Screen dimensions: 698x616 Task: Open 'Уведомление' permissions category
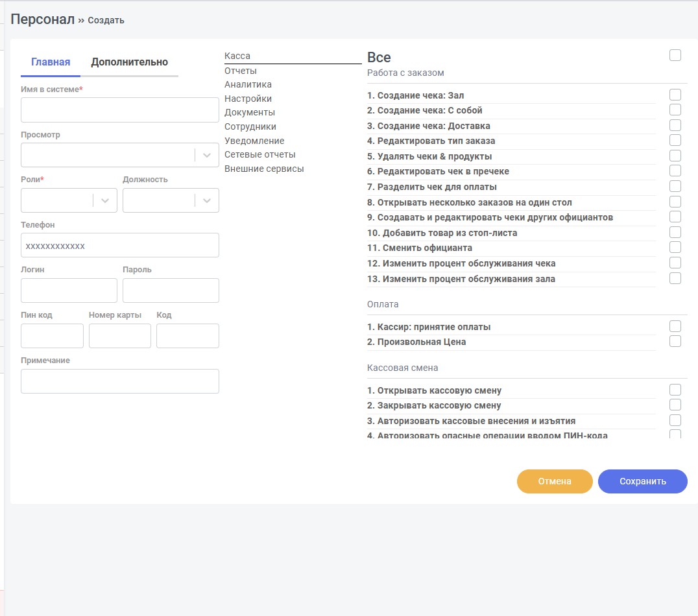[x=254, y=141]
